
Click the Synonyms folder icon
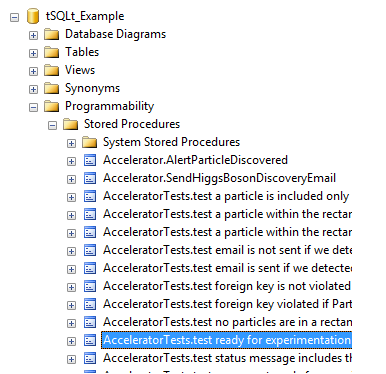click(52, 88)
